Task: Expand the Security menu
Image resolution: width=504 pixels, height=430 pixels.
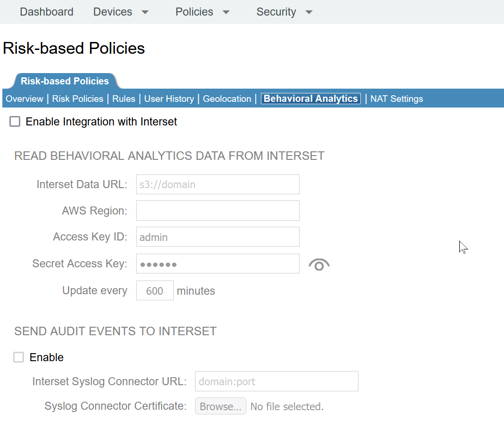Action: click(284, 12)
